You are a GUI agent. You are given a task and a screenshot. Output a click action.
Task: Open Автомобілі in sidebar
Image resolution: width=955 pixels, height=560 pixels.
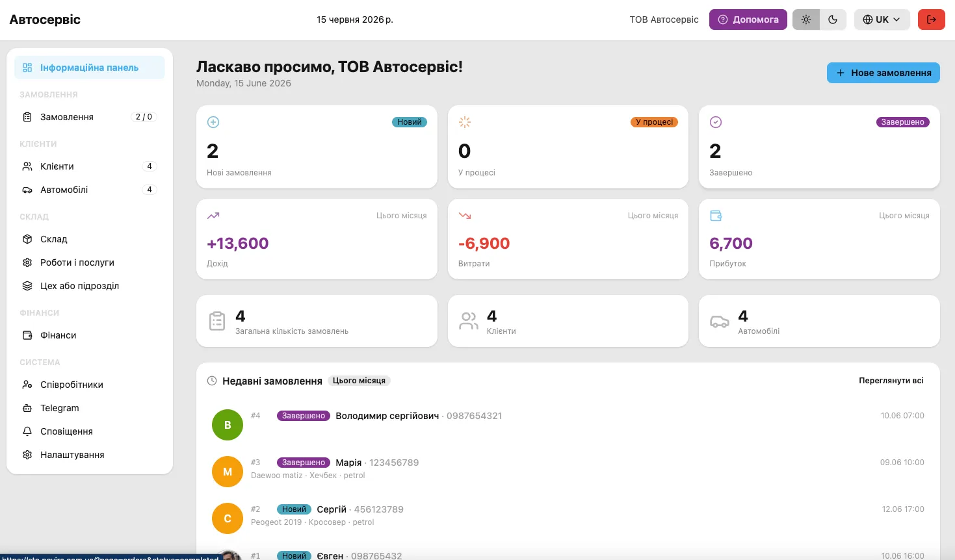pyautogui.click(x=90, y=190)
